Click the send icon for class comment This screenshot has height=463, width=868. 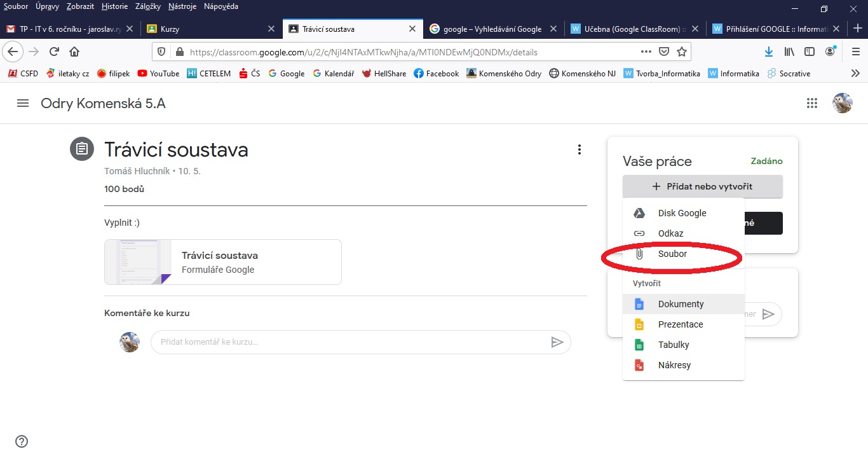click(x=557, y=342)
